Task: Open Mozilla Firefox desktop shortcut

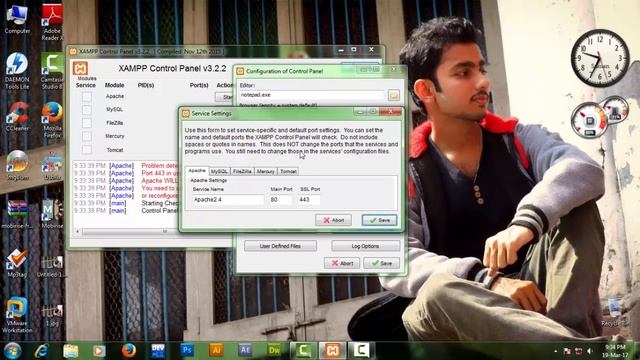Action: (52, 120)
